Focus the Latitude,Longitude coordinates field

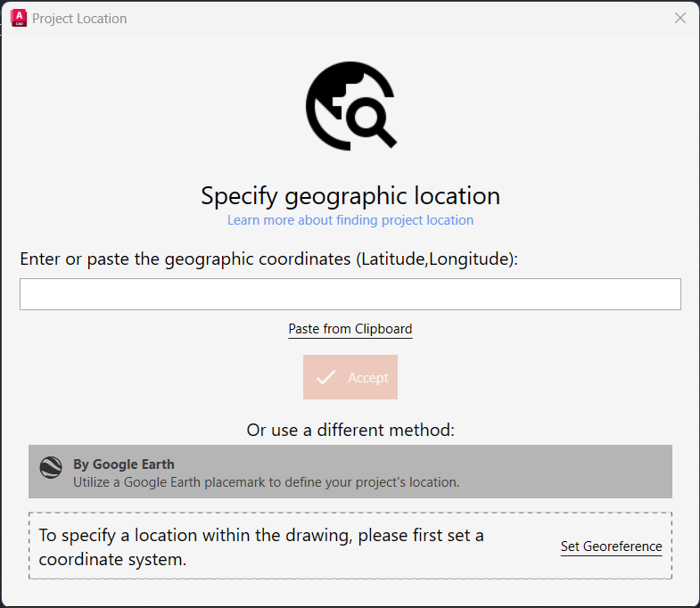tap(350, 294)
